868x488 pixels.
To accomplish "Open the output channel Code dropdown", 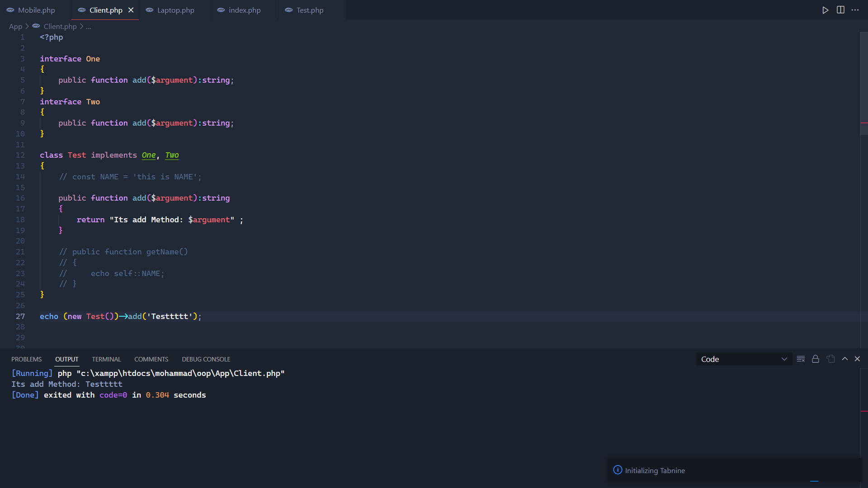I will 744,359.
